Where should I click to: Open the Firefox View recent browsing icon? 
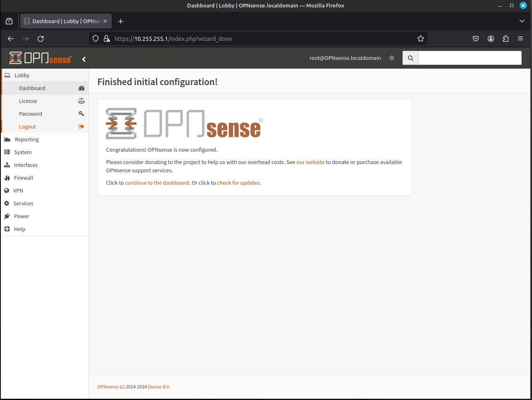[9, 21]
